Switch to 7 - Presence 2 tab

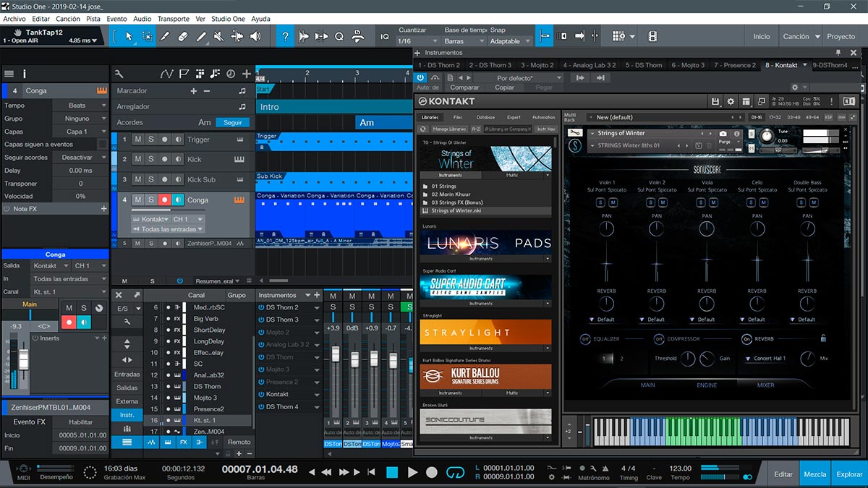pos(735,65)
